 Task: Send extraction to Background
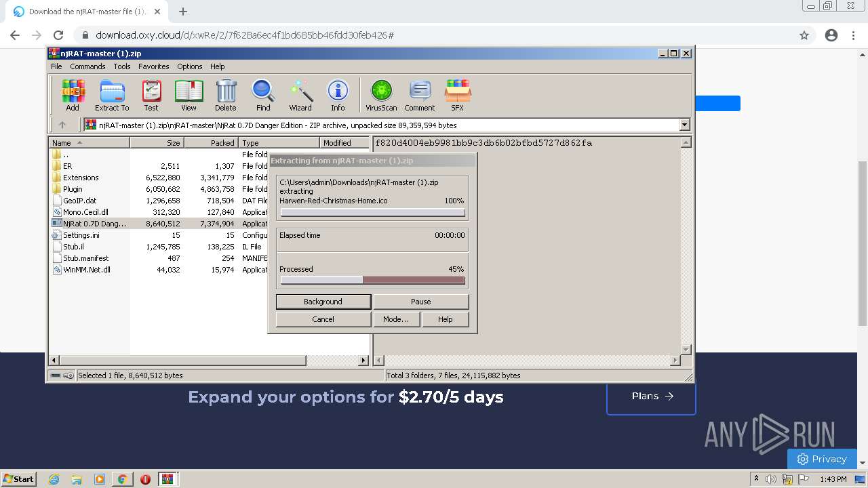(323, 302)
